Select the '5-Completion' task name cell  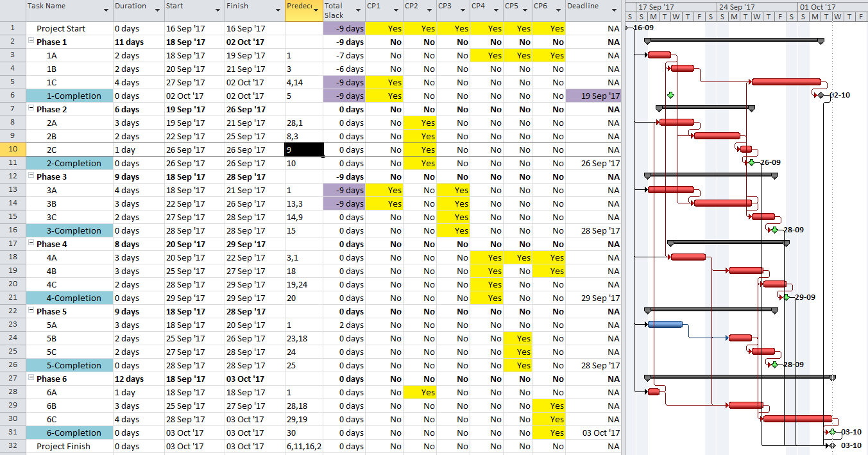pos(69,365)
